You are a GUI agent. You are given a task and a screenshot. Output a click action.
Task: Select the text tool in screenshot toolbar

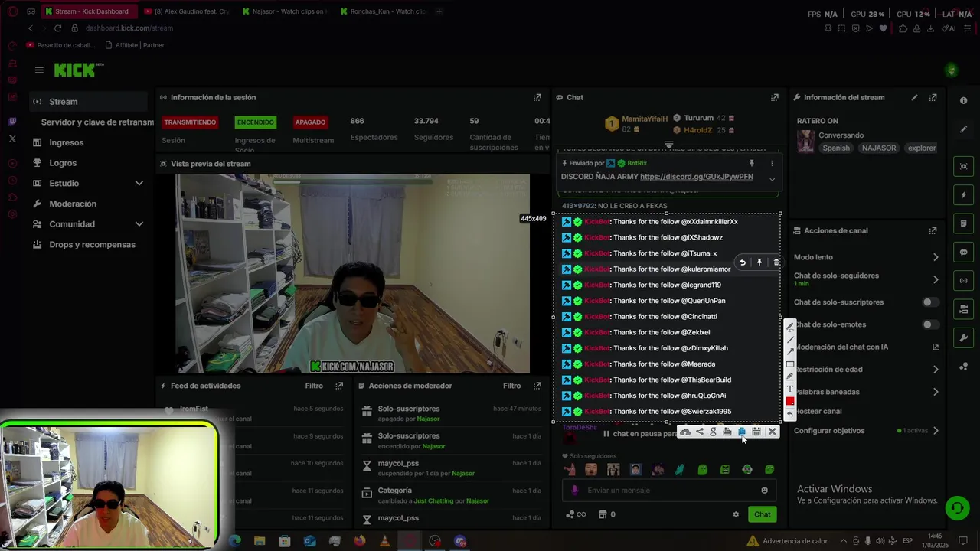790,389
